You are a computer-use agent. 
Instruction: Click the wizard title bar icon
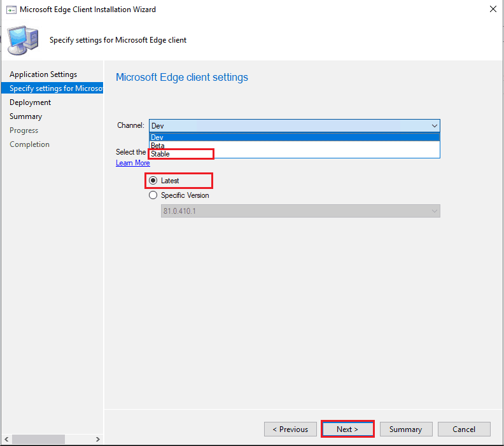11,10
